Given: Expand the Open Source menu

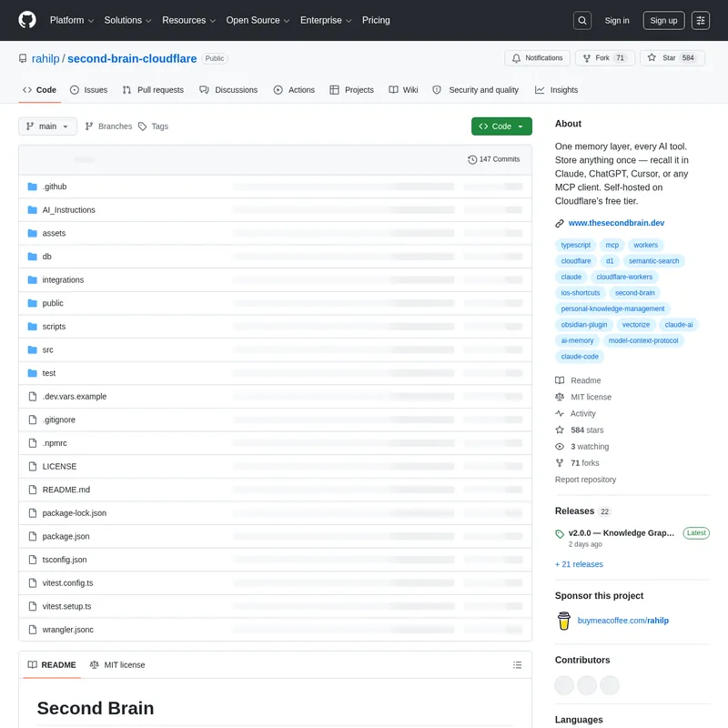Looking at the screenshot, I should coord(258,20).
